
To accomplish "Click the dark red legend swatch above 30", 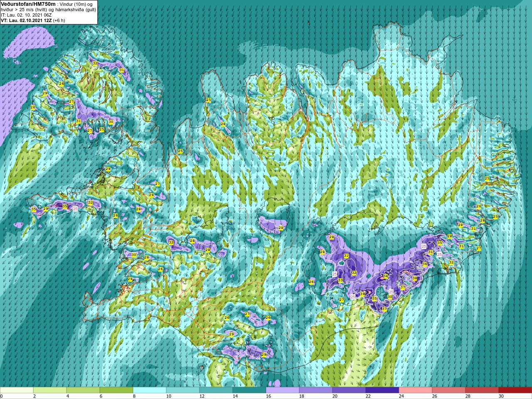I will (515, 390).
